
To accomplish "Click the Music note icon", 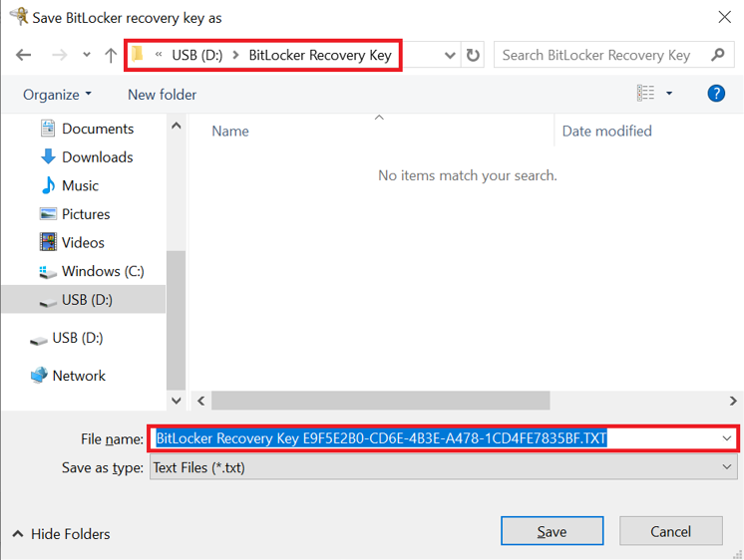I will 48,185.
